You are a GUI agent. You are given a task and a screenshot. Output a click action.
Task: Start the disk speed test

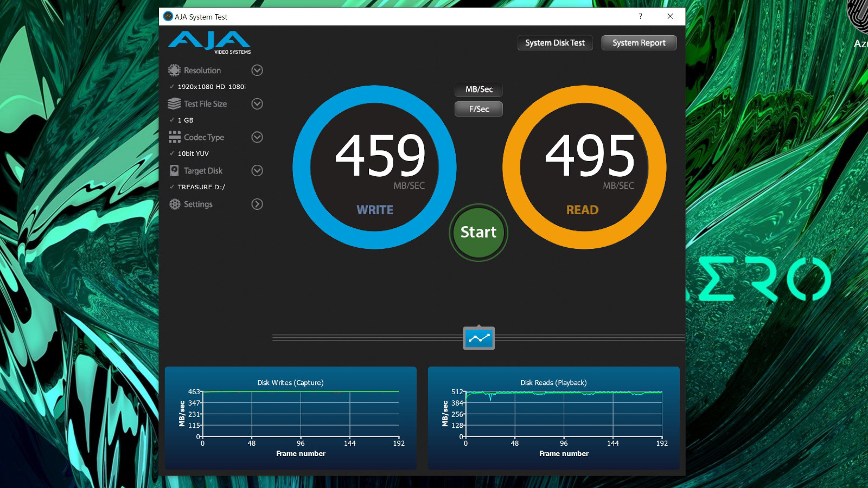click(x=478, y=233)
